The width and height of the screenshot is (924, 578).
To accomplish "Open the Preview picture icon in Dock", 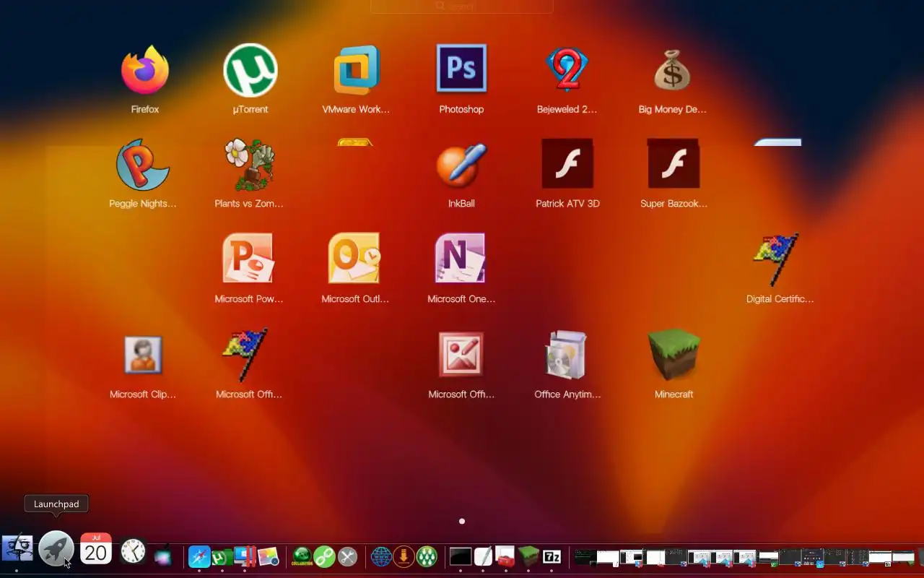I will point(268,556).
